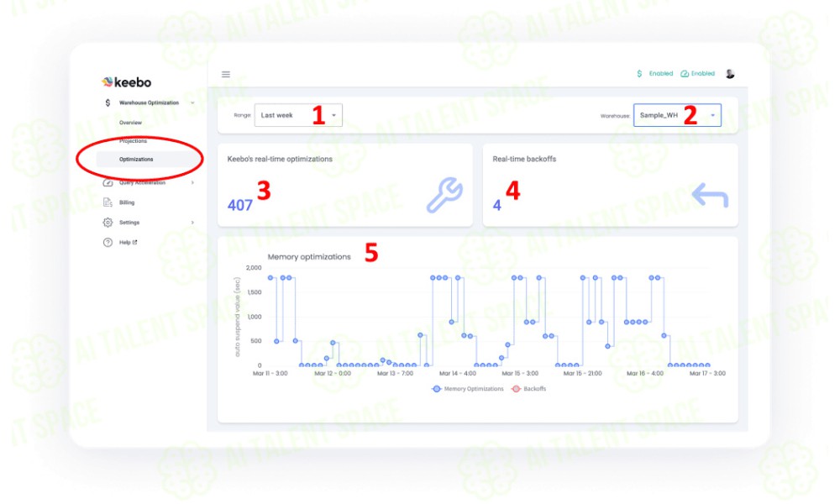
Task: Click the 2,000 y-axis label
Action: (x=254, y=268)
